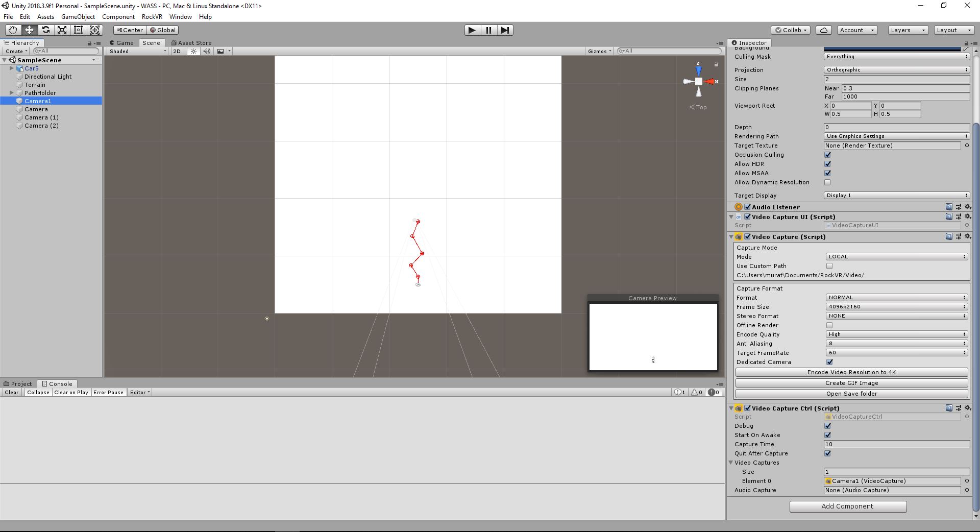The height and width of the screenshot is (532, 980).
Task: Select the Move tool
Action: 29,30
